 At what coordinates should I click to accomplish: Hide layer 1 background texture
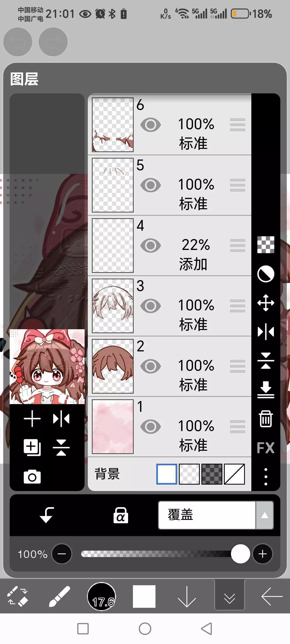coord(151,427)
